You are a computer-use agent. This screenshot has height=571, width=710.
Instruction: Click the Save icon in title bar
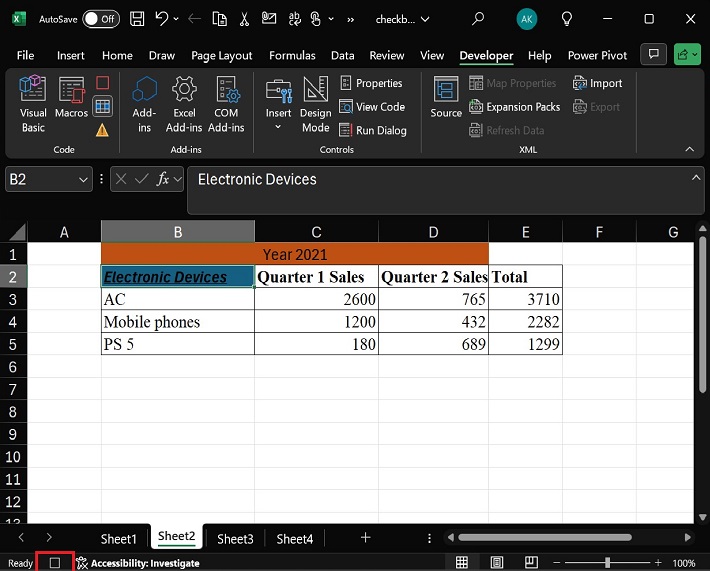[137, 19]
